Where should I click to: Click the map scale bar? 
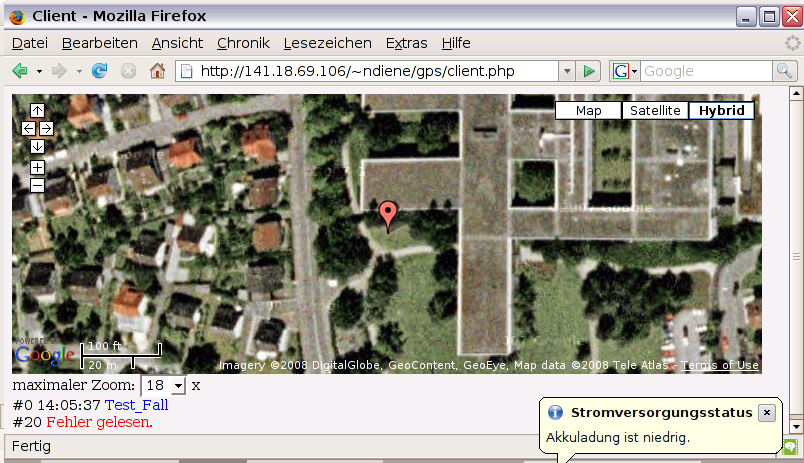121,356
